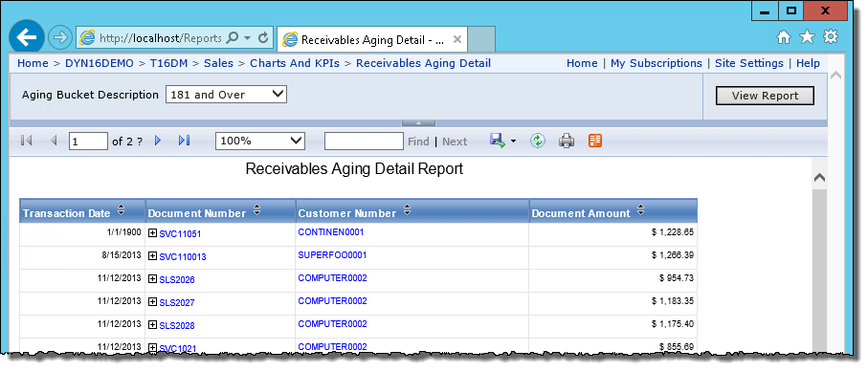Screen dimensions: 868x372
Task: Open Aging Bucket Description dropdown
Action: click(227, 95)
